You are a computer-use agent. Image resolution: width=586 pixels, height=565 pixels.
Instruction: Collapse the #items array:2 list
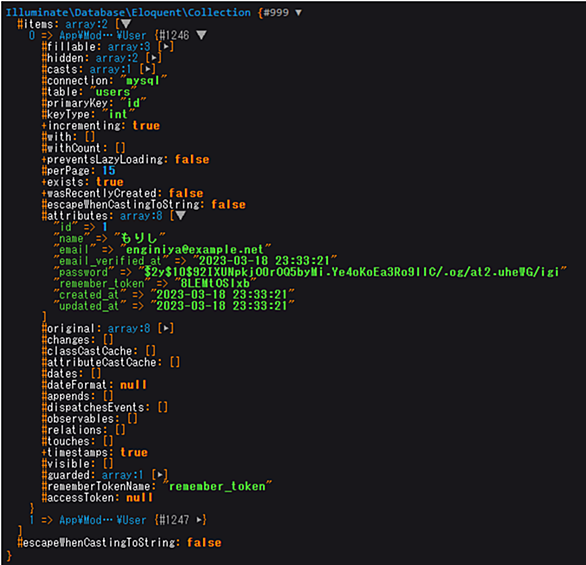tap(126, 24)
